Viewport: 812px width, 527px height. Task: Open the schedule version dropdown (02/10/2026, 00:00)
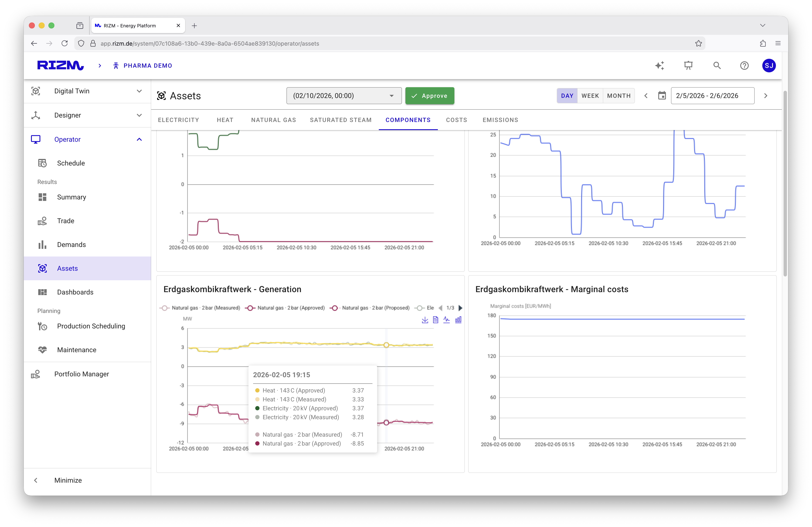point(344,96)
